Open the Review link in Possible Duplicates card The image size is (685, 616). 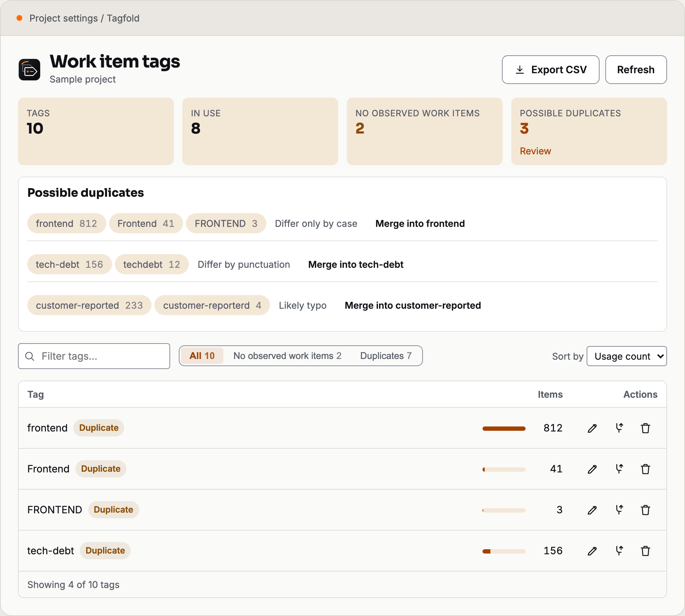pos(535,151)
